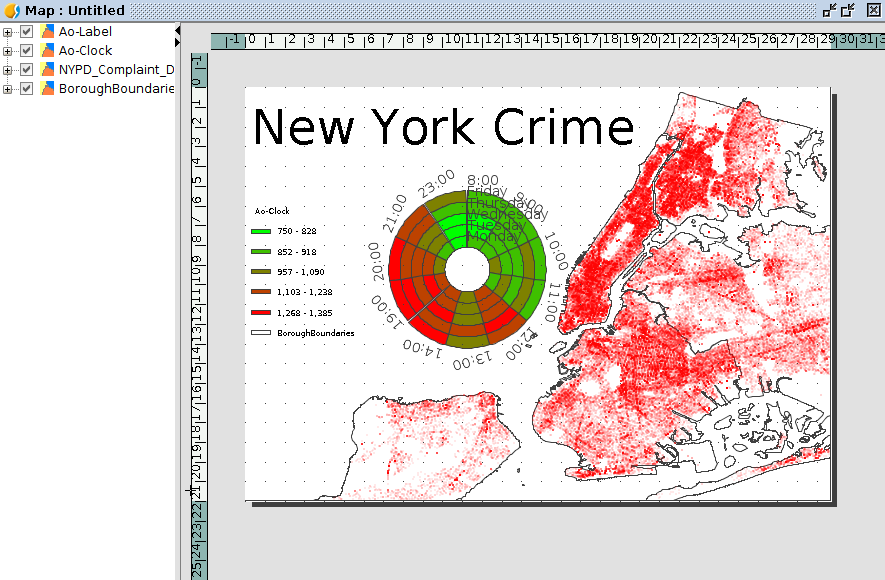Click the small-square minimize panel icon
885x580 pixels.
[x=829, y=10]
